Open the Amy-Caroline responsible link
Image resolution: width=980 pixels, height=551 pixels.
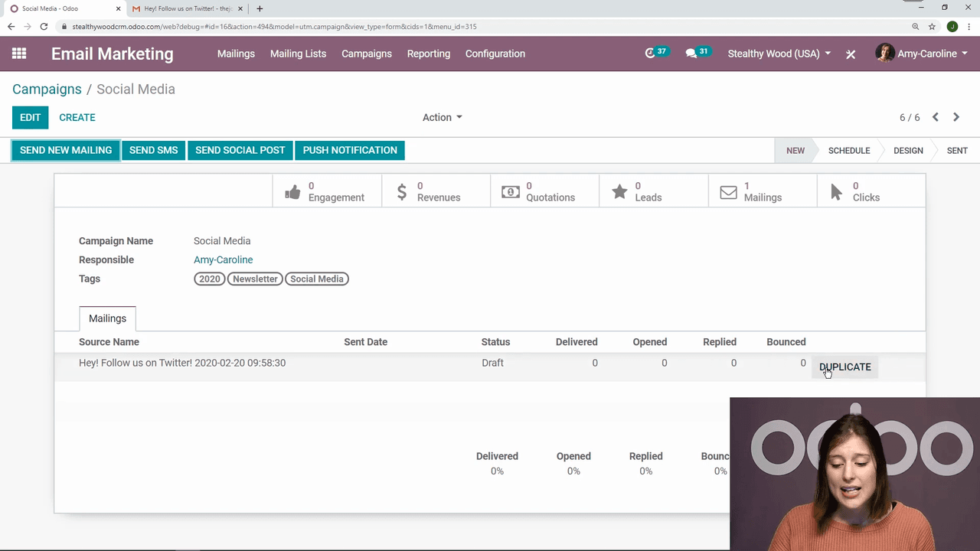(x=223, y=259)
